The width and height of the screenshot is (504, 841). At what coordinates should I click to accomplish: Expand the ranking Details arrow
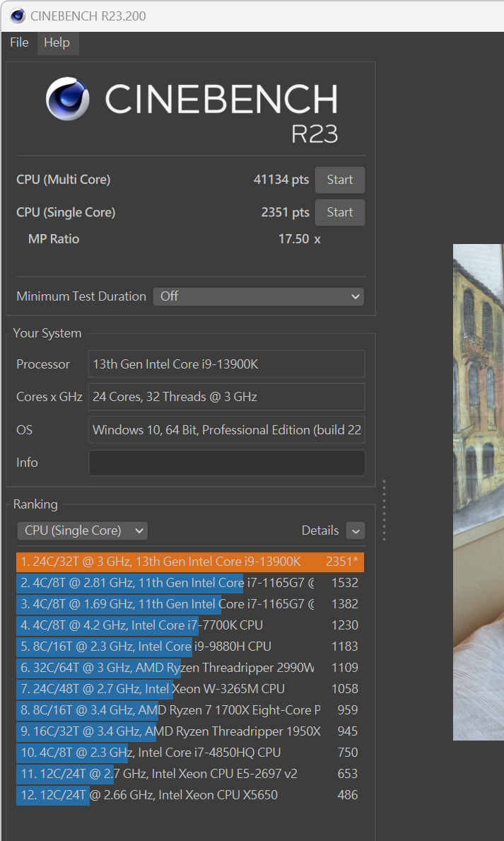pyautogui.click(x=356, y=531)
